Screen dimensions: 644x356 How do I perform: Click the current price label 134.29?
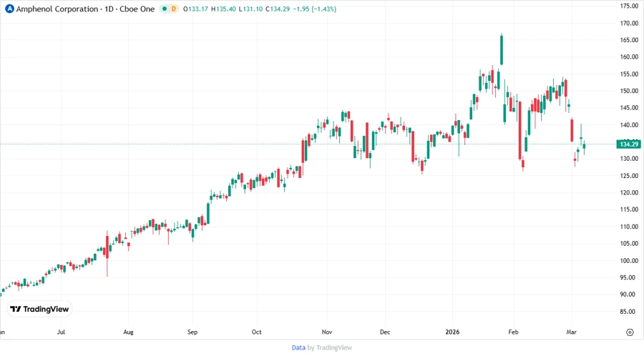[629, 144]
